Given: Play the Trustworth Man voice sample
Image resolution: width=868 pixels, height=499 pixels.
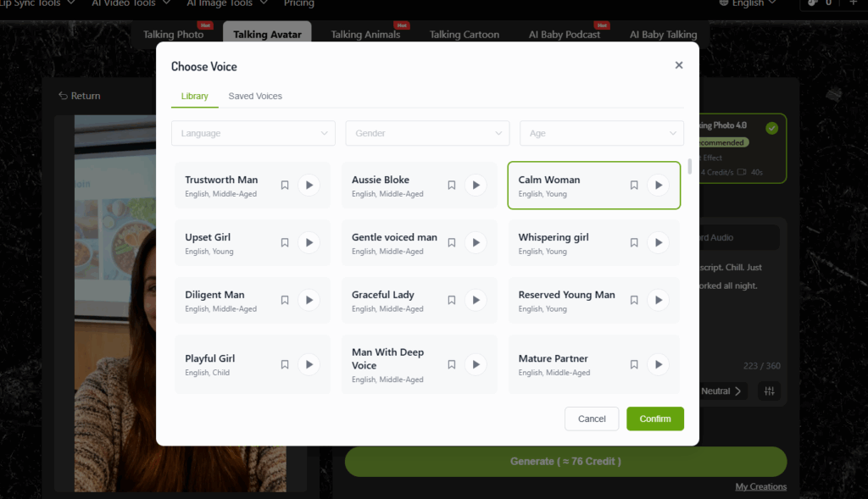Looking at the screenshot, I should pos(309,185).
